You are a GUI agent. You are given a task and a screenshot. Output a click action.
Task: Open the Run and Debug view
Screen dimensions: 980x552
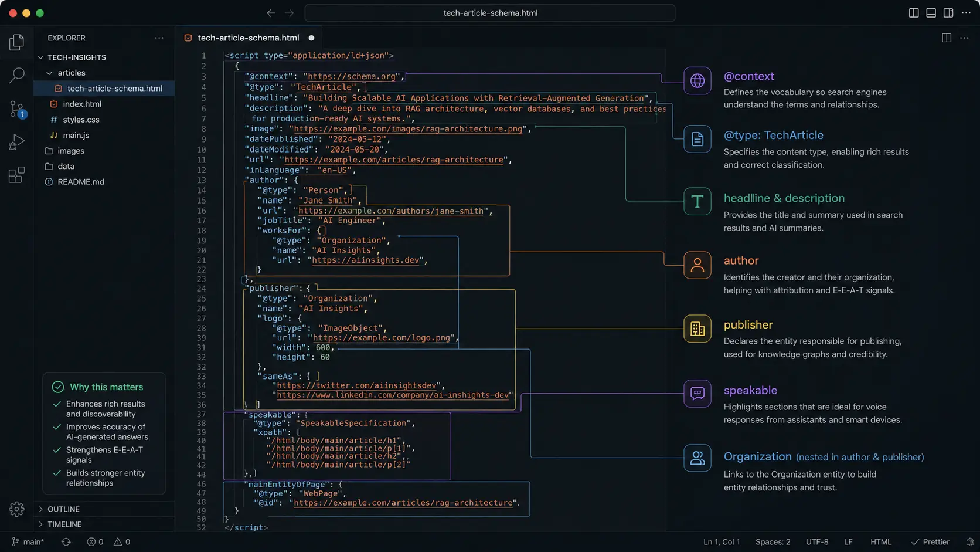pos(16,142)
